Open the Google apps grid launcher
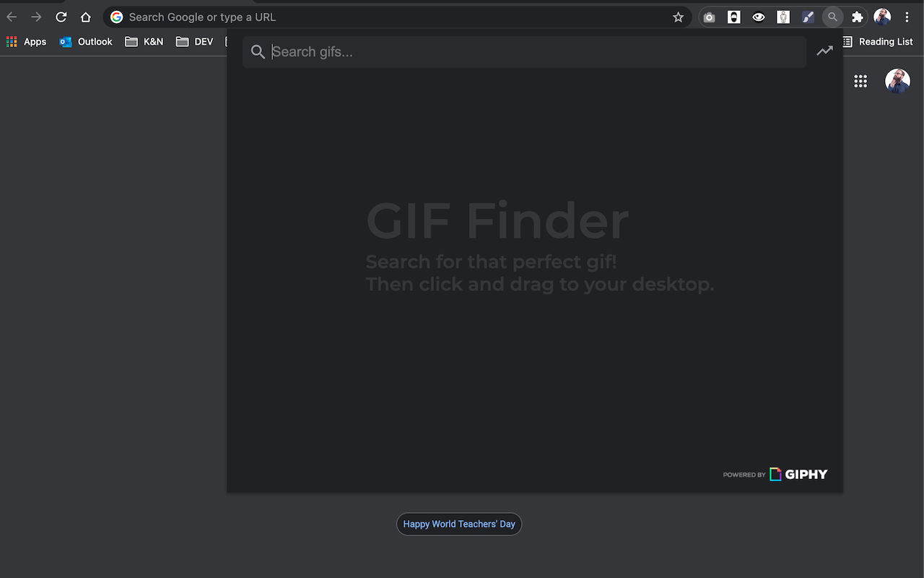This screenshot has height=578, width=924. point(860,81)
